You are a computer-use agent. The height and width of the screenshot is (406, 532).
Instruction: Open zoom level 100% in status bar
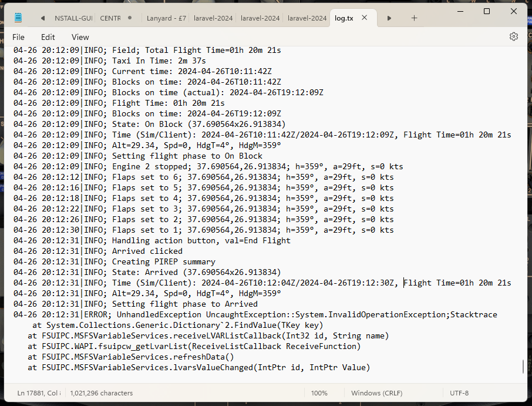(319, 393)
